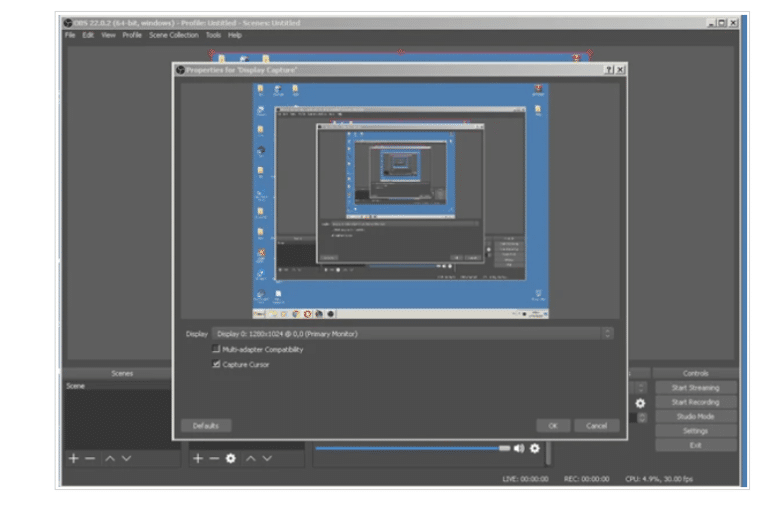Open source properties via Sources gear icon

point(231,458)
